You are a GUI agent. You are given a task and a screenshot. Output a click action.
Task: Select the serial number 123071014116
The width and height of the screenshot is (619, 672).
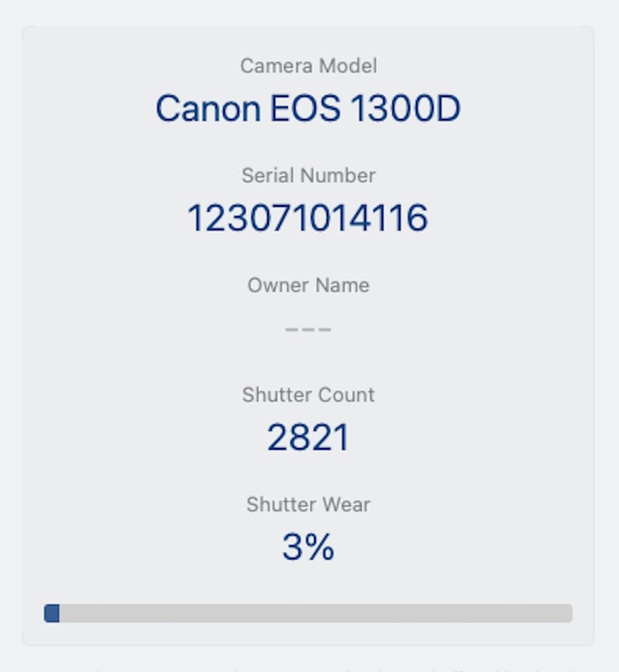[308, 218]
